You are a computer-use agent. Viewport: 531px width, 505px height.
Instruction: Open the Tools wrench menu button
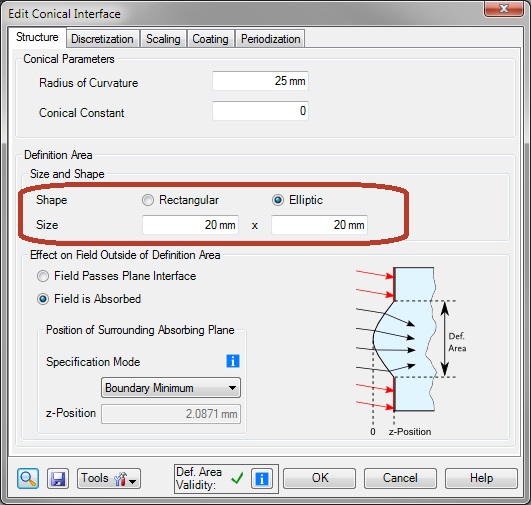[x=109, y=478]
